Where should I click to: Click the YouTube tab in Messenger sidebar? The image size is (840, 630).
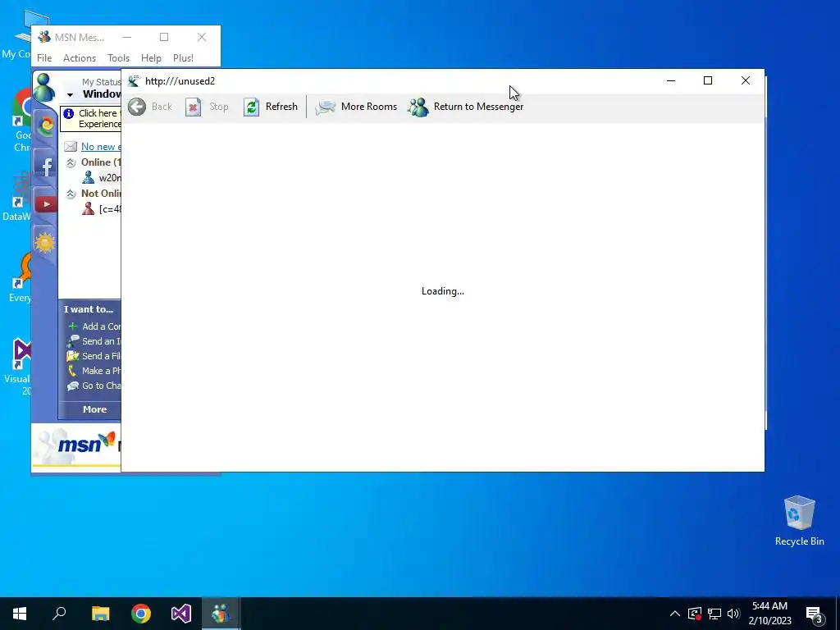(x=46, y=204)
